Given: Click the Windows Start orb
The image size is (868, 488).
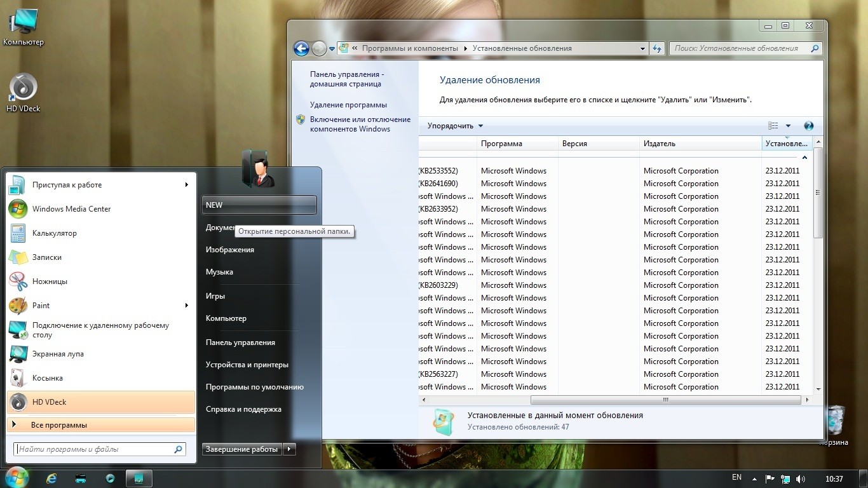Looking at the screenshot, I should (x=17, y=477).
